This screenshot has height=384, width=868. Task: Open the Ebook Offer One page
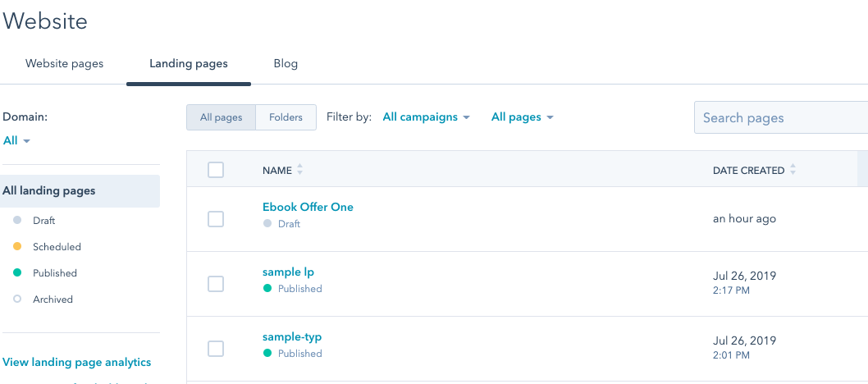(308, 207)
